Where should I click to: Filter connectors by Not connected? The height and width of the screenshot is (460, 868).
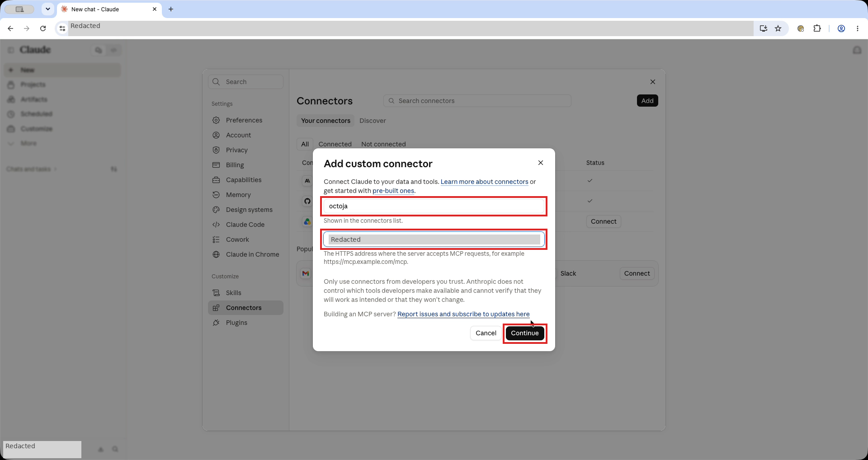(x=383, y=144)
